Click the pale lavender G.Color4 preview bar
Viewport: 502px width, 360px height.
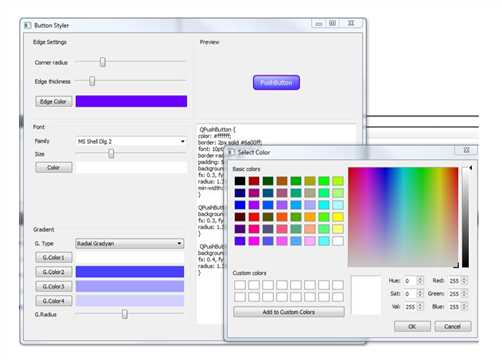(x=130, y=300)
